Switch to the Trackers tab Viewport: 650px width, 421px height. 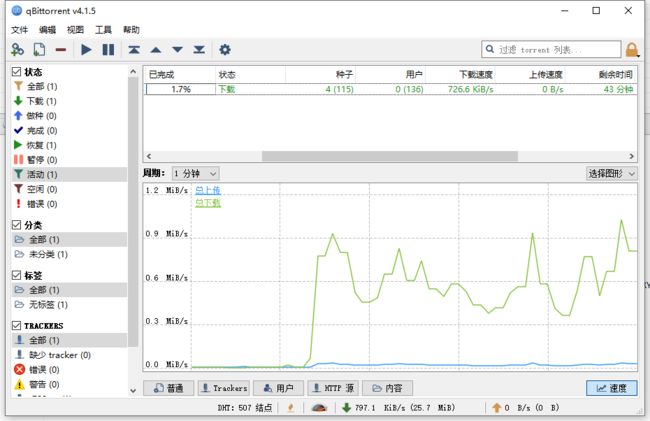click(x=223, y=388)
